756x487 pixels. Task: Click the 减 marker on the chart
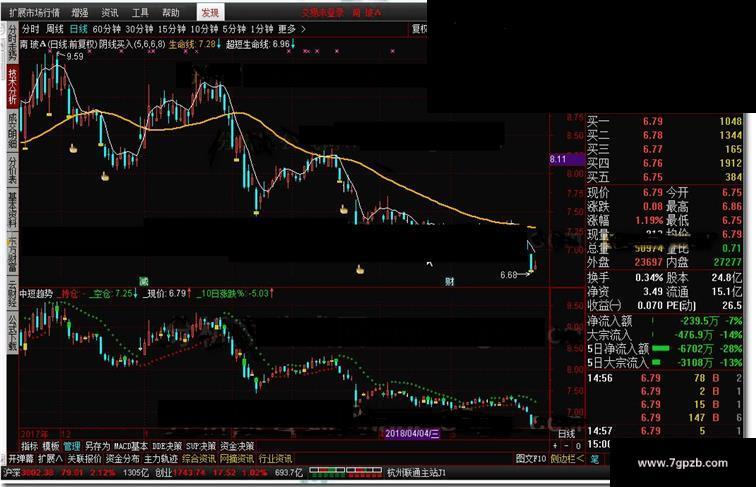[x=143, y=281]
